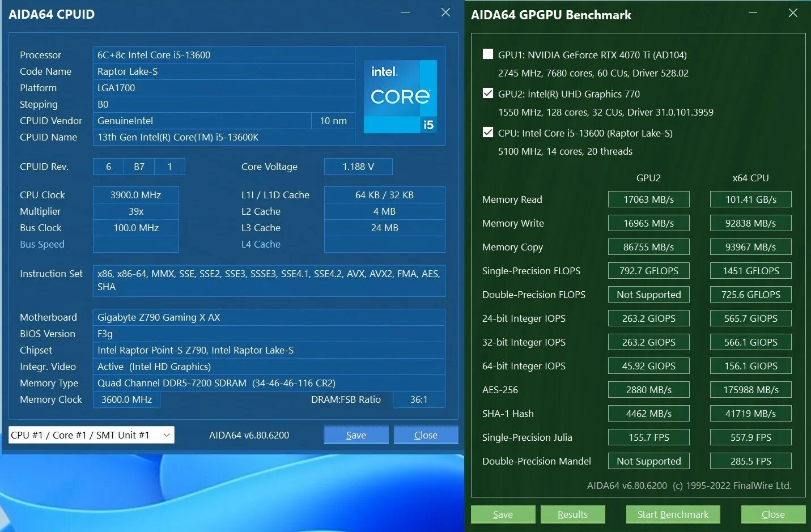The width and height of the screenshot is (811, 532).
Task: Click the Code Name value Raptor Lake-S
Action: tap(224, 71)
